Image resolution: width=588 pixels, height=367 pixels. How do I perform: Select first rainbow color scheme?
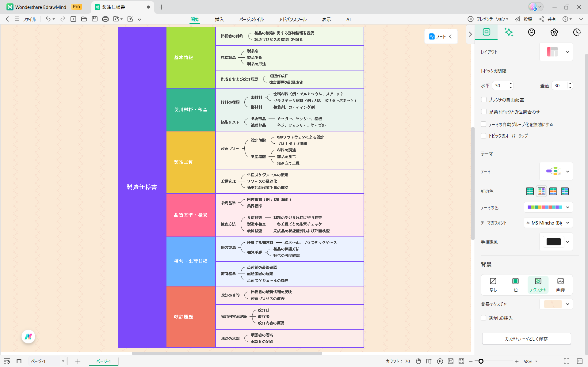(530, 191)
